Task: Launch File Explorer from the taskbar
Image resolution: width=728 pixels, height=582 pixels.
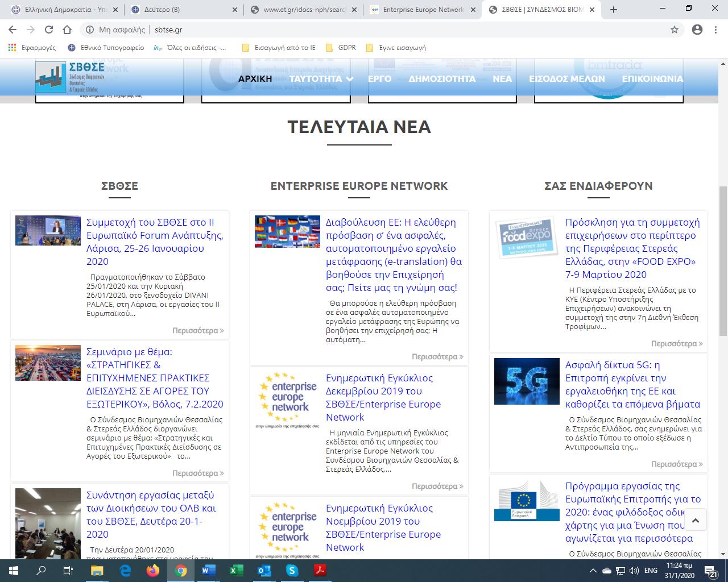Action: point(97,570)
